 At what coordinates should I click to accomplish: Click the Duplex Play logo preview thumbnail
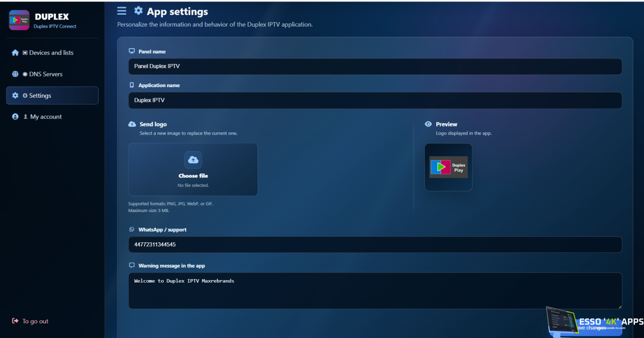coord(448,167)
